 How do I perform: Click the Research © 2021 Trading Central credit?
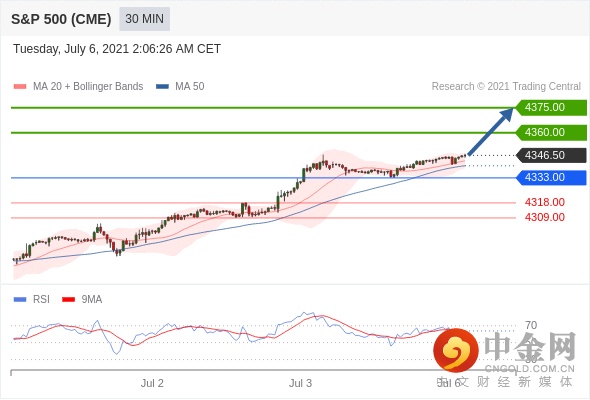pyautogui.click(x=506, y=87)
